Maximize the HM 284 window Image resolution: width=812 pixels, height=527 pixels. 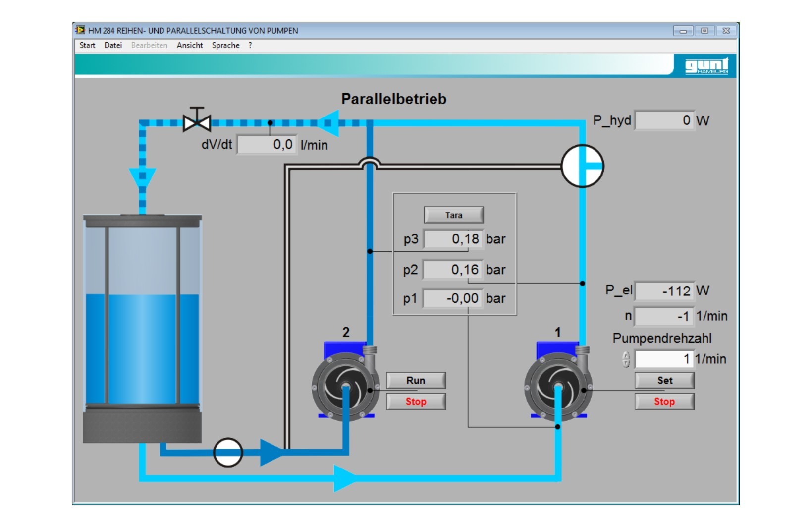point(704,31)
